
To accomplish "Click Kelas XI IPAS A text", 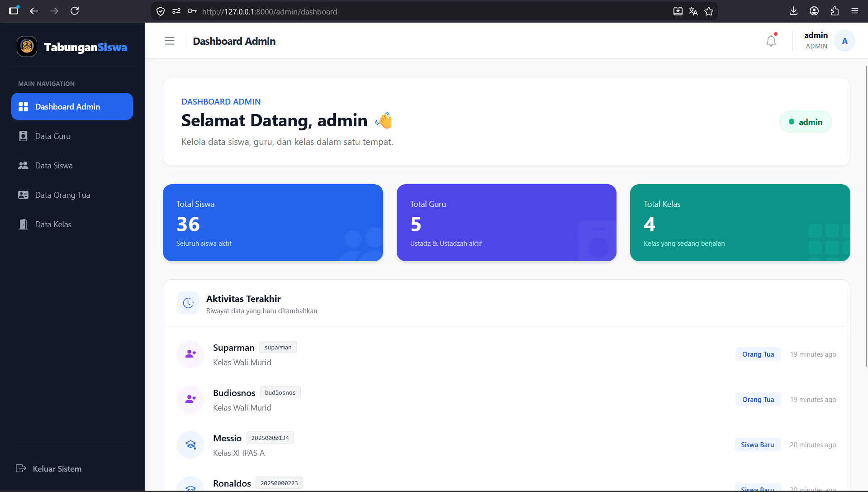I will 239,453.
